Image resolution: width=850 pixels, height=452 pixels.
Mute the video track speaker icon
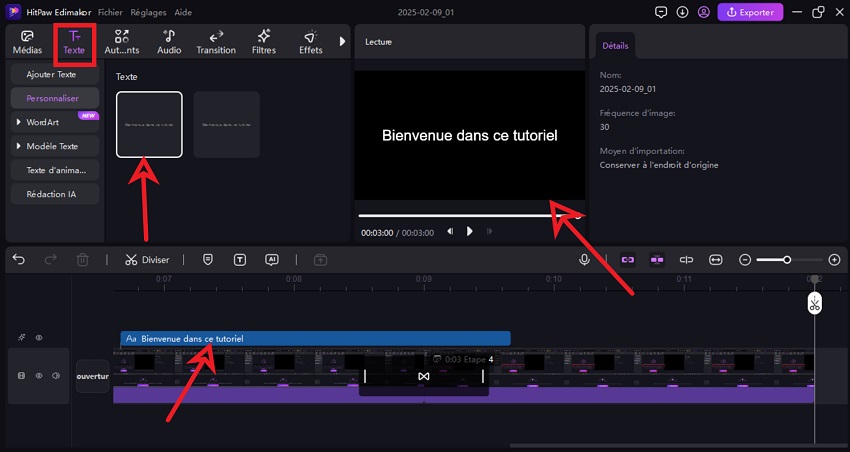56,376
